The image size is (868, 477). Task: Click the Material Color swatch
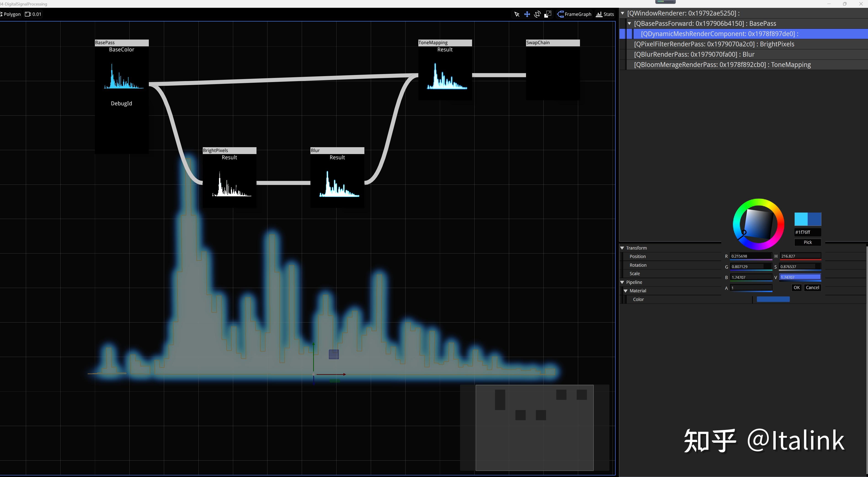click(773, 299)
